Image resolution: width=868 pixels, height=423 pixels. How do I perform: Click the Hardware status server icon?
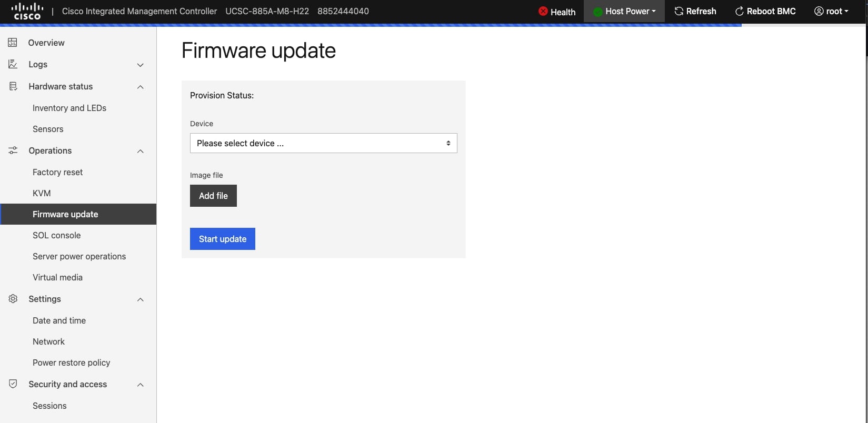[x=13, y=86]
